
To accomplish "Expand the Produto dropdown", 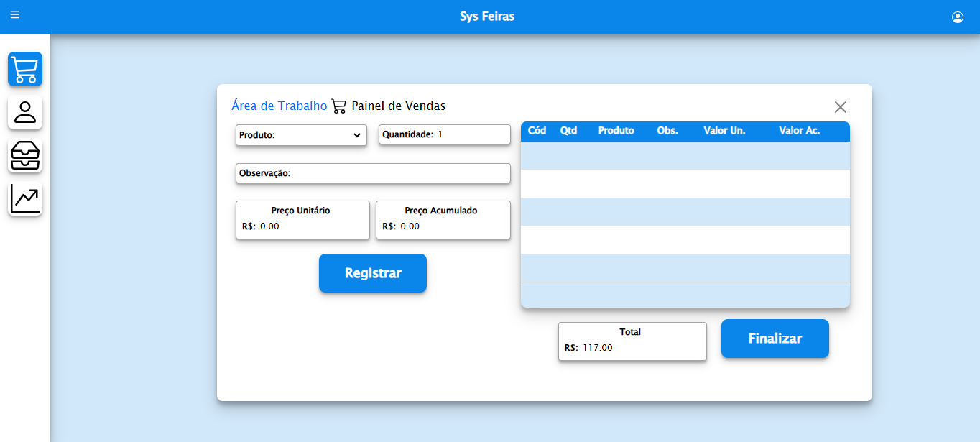I will coord(301,135).
